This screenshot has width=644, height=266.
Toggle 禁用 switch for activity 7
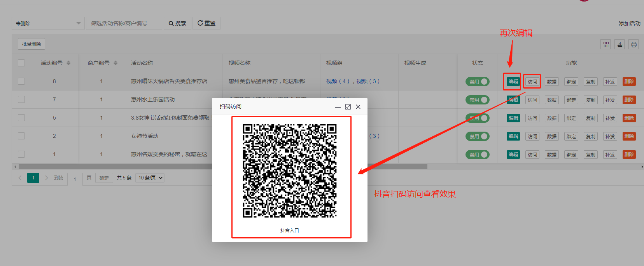[x=478, y=100]
